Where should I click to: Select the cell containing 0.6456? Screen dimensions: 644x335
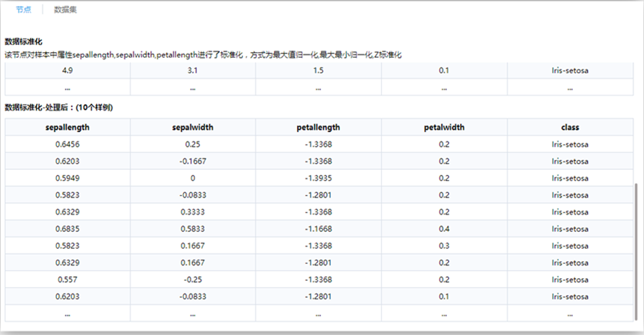coord(67,145)
